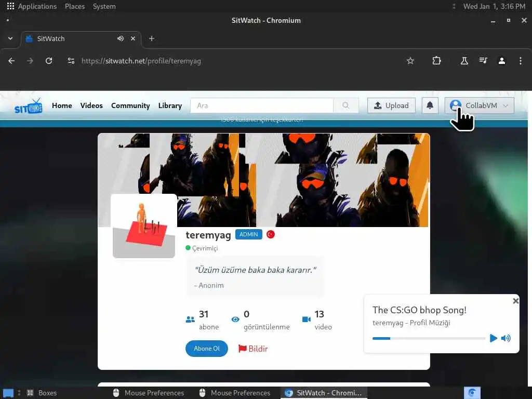The image size is (532, 399).
Task: Click the ADMIN badge
Action: pos(249,234)
